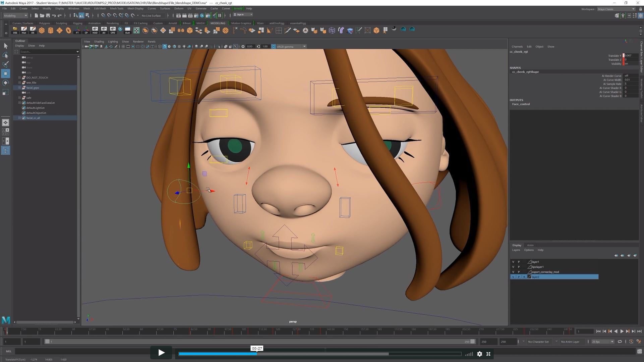
Task: Toggle the R mode box on layer2
Action: [x=524, y=277]
